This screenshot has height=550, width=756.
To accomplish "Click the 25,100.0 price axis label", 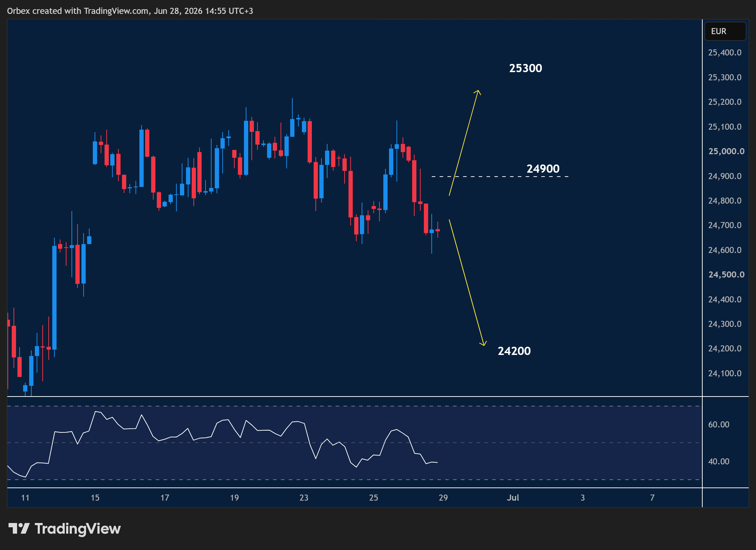I will 725,127.
